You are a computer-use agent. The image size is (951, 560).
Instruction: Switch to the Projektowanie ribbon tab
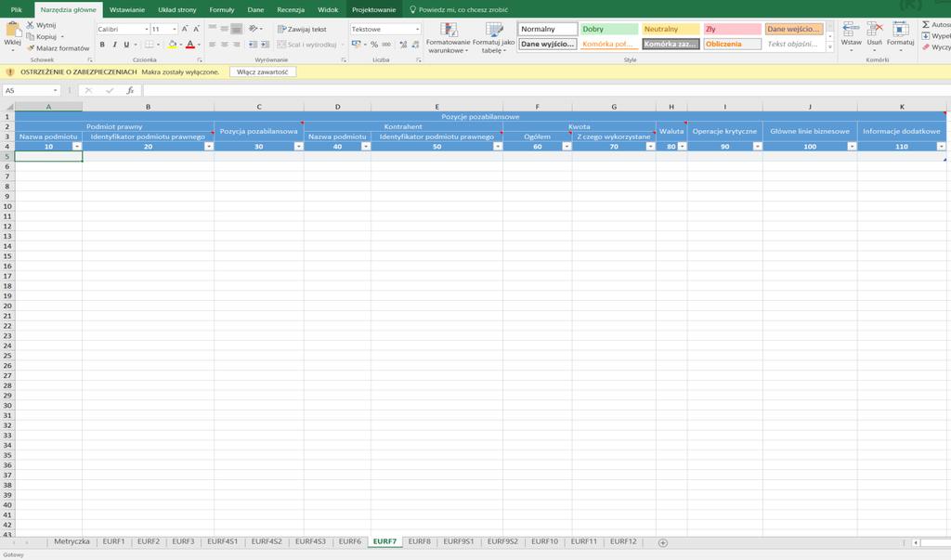coord(373,9)
